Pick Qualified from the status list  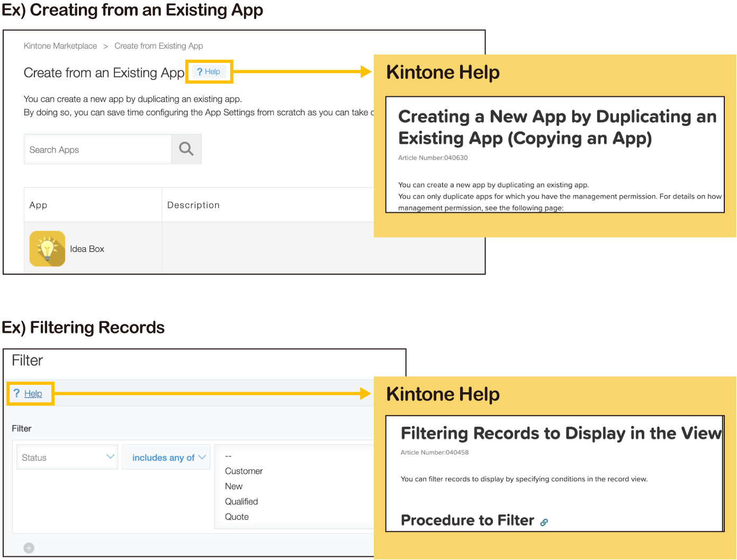click(241, 501)
